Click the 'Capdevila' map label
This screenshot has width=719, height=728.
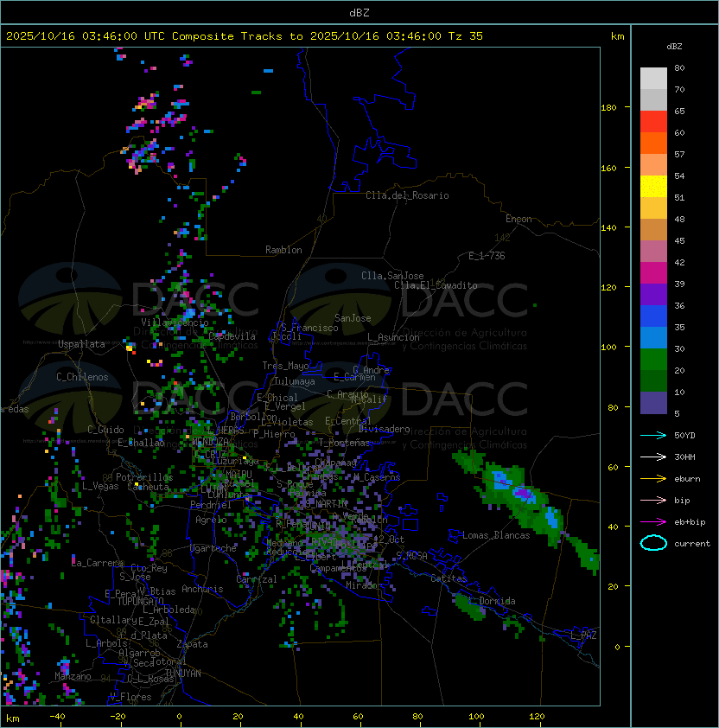point(232,336)
